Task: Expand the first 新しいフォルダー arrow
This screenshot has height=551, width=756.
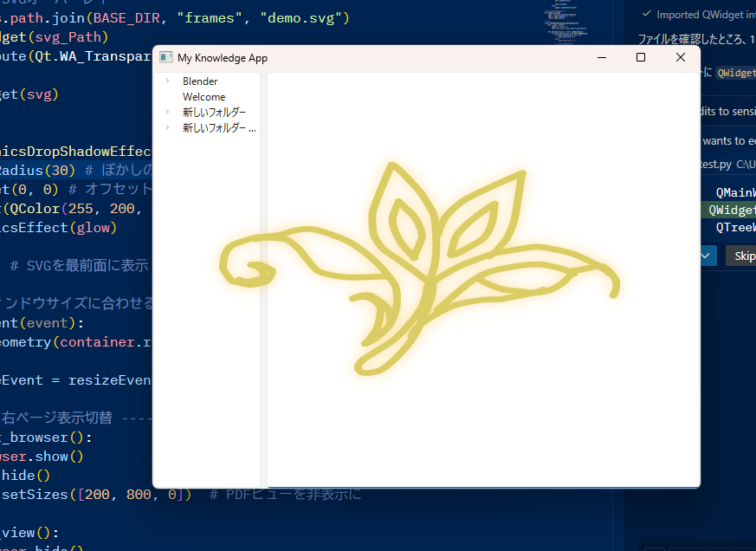Action: [x=167, y=112]
